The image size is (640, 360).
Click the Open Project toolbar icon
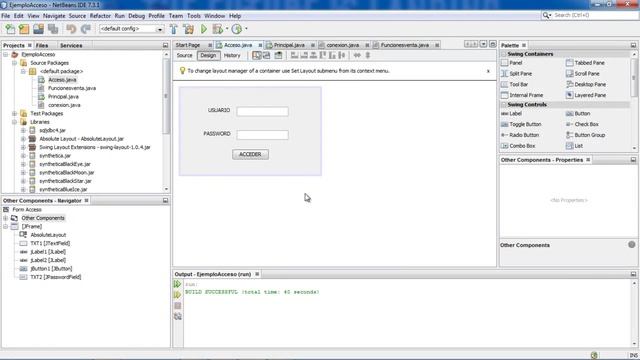[38, 29]
